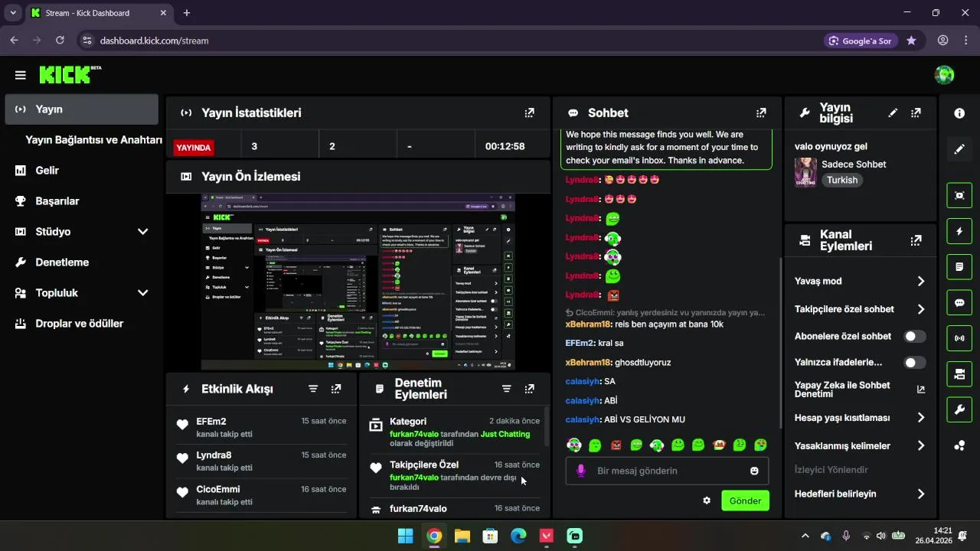980x551 pixels.
Task: Filter the Denetim Eylemleri list
Action: pyautogui.click(x=506, y=389)
